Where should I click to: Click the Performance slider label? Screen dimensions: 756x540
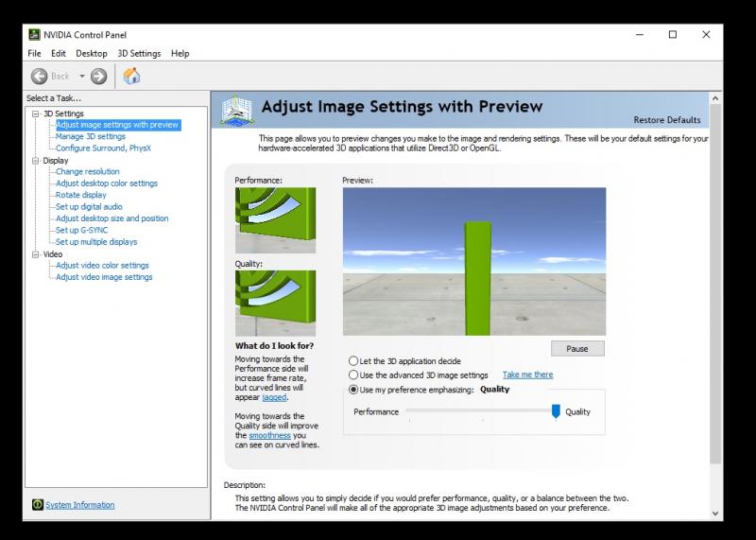pos(376,411)
